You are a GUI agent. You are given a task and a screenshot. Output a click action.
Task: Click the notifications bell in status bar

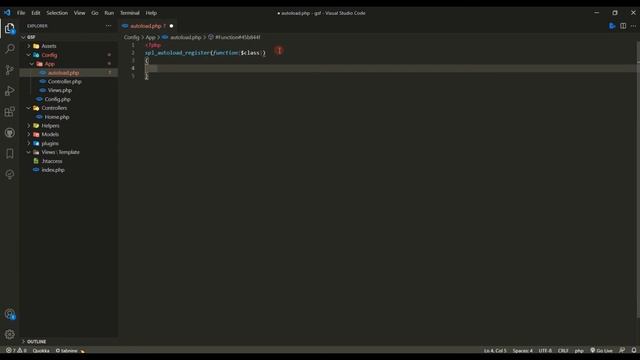tap(633, 350)
